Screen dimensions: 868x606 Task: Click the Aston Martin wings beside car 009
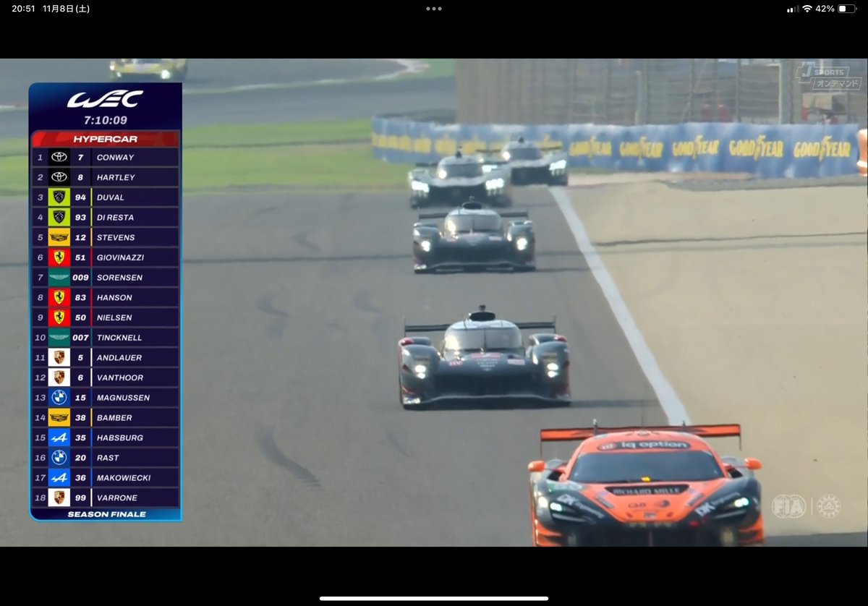tap(59, 277)
